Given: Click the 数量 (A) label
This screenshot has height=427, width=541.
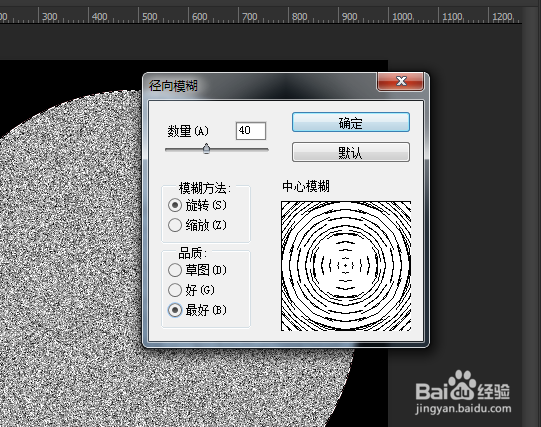Looking at the screenshot, I should click(x=188, y=131).
